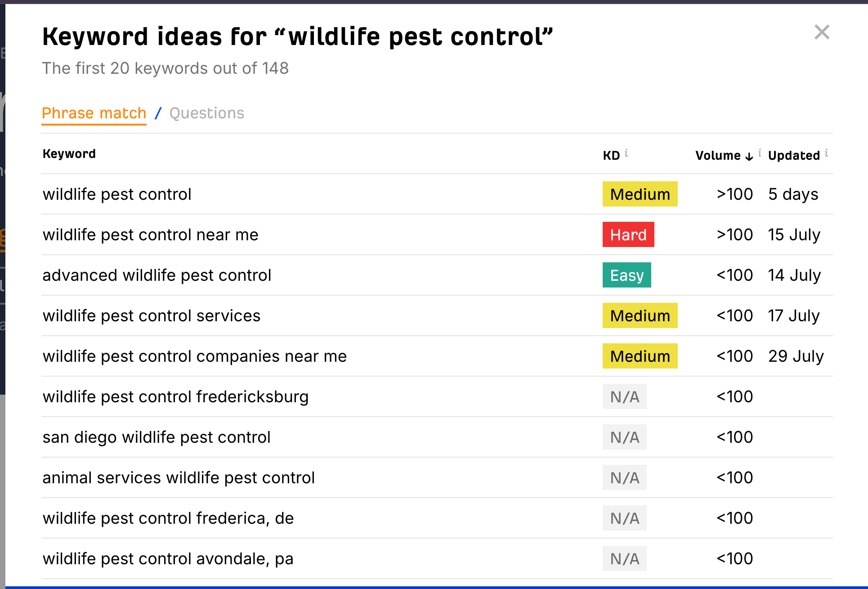868x589 pixels.
Task: Click the N/A badge on fredericksburg row
Action: [x=624, y=396]
